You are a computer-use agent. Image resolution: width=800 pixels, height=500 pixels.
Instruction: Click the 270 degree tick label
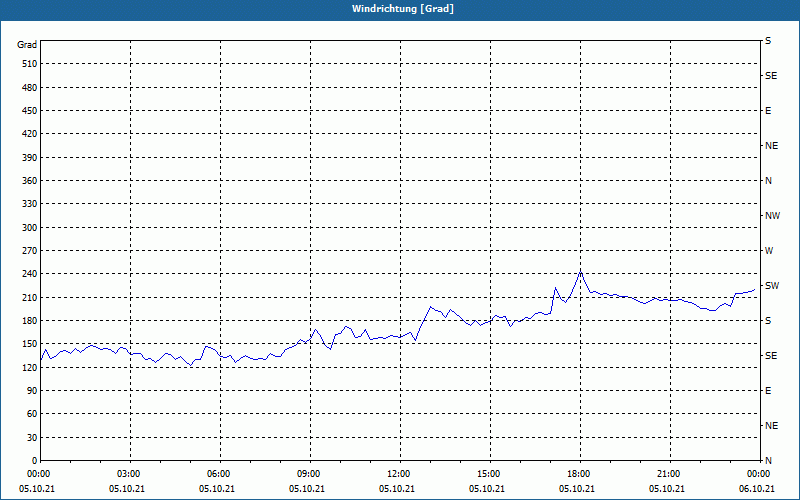point(30,251)
